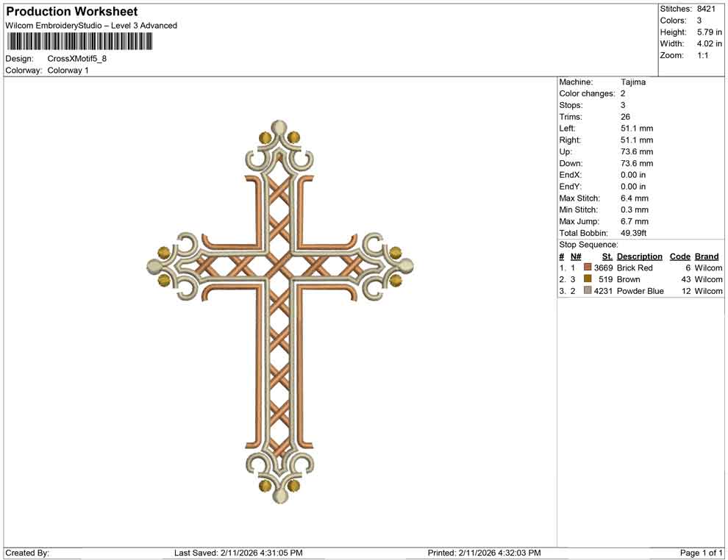Select the Brick Red thread color swatch
728x560 pixels.
588,268
